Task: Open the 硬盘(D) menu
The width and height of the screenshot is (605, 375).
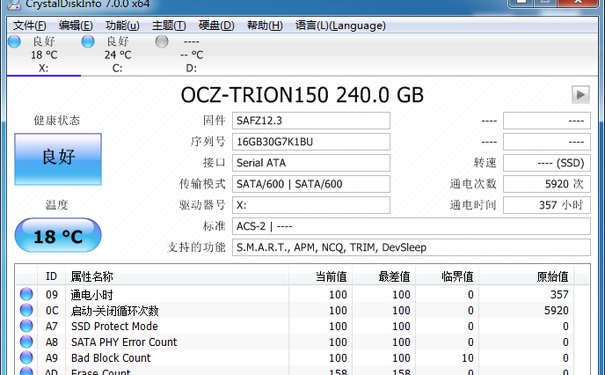Action: (x=216, y=26)
